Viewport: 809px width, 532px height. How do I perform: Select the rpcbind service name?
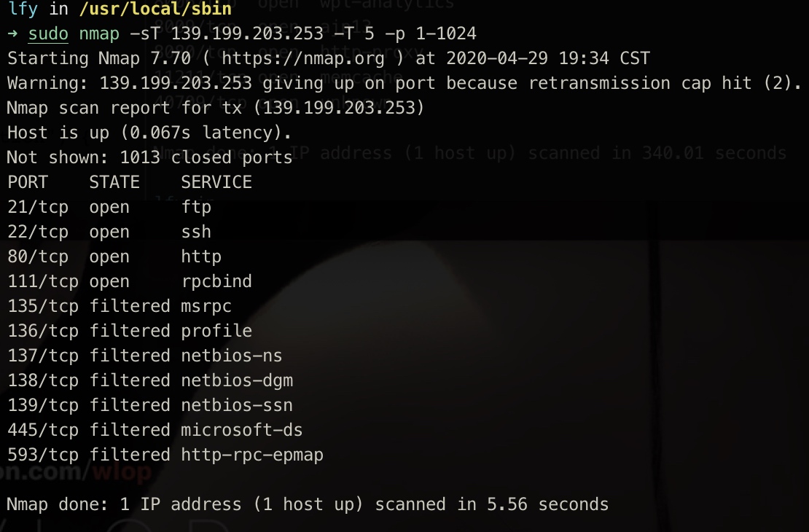216,281
